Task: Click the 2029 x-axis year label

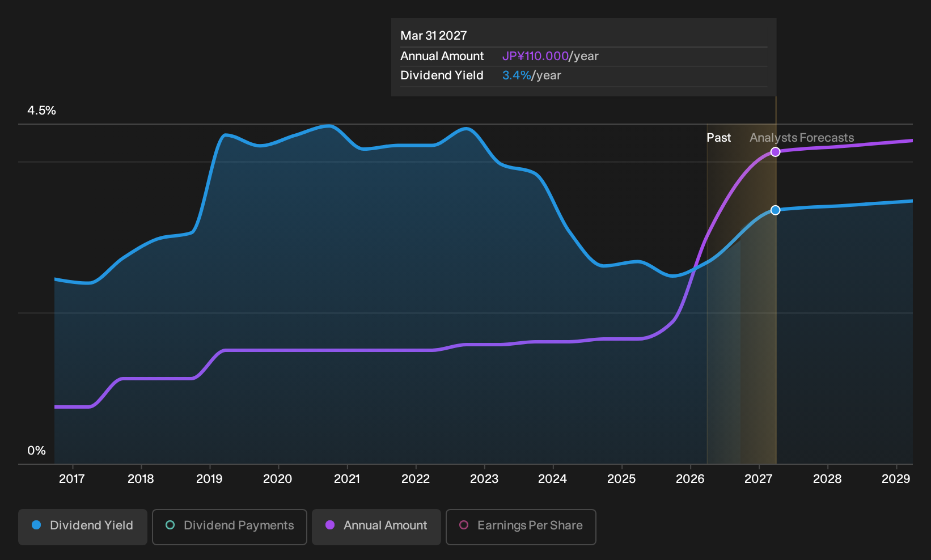Action: pyautogui.click(x=896, y=479)
